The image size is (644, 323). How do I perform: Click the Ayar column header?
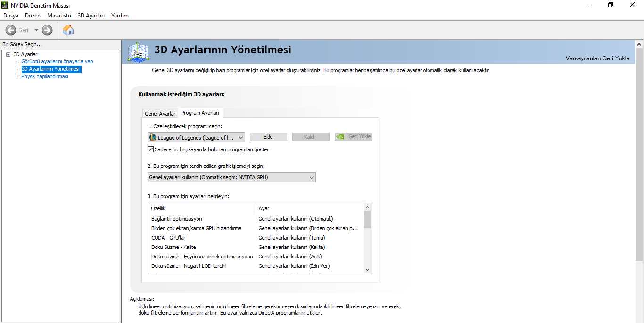(x=310, y=208)
